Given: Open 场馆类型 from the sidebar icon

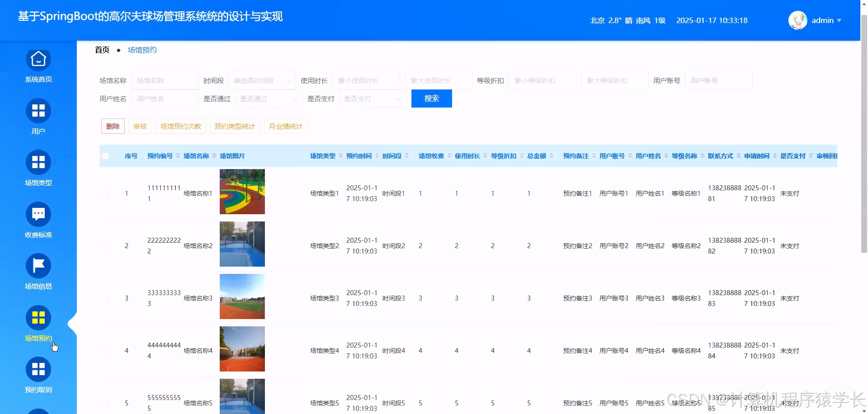Looking at the screenshot, I should pyautogui.click(x=38, y=162).
